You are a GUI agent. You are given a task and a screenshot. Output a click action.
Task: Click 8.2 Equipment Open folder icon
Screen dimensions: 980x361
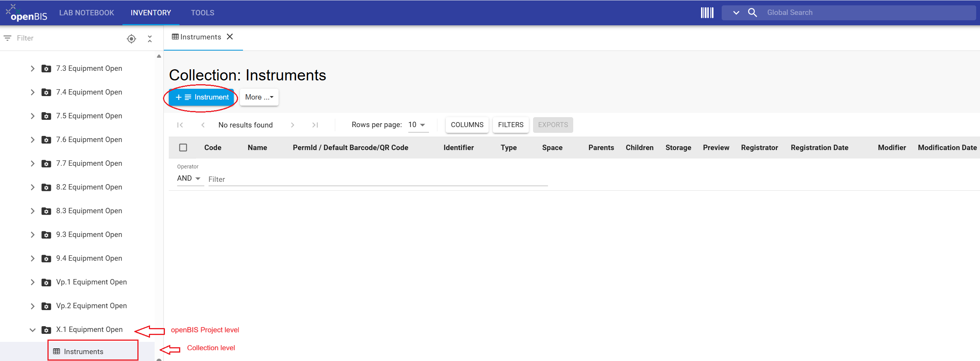(46, 187)
